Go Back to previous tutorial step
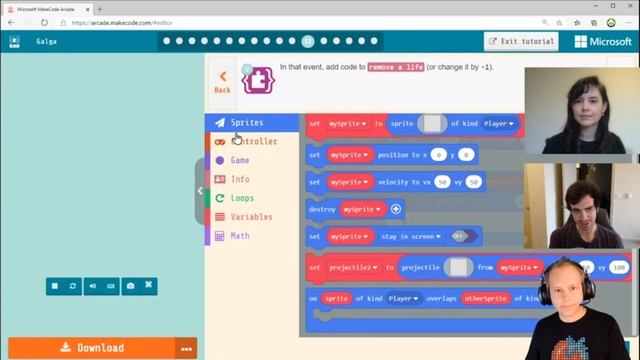 222,82
